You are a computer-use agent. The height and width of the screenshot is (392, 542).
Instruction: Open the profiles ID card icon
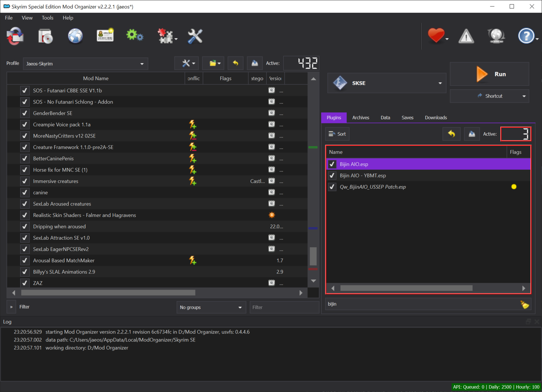click(105, 36)
